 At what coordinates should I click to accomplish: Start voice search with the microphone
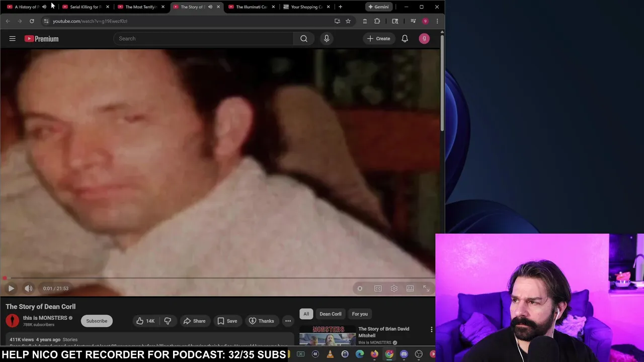click(327, 39)
